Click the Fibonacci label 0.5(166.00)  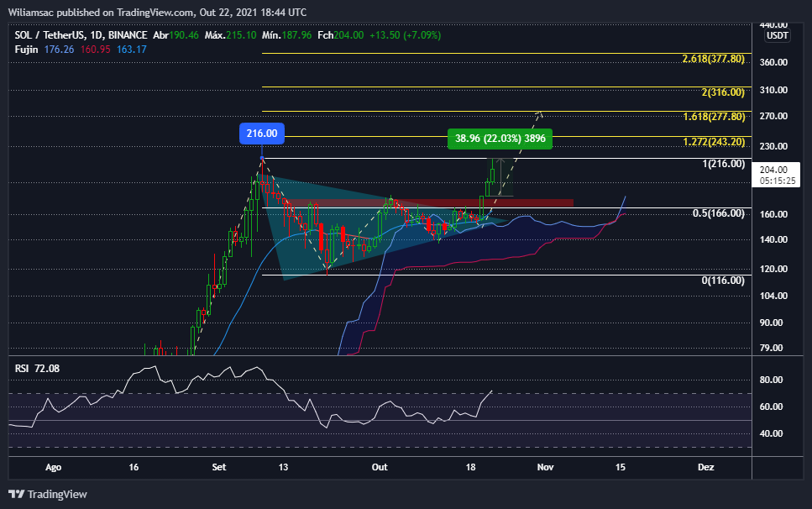[718, 213]
